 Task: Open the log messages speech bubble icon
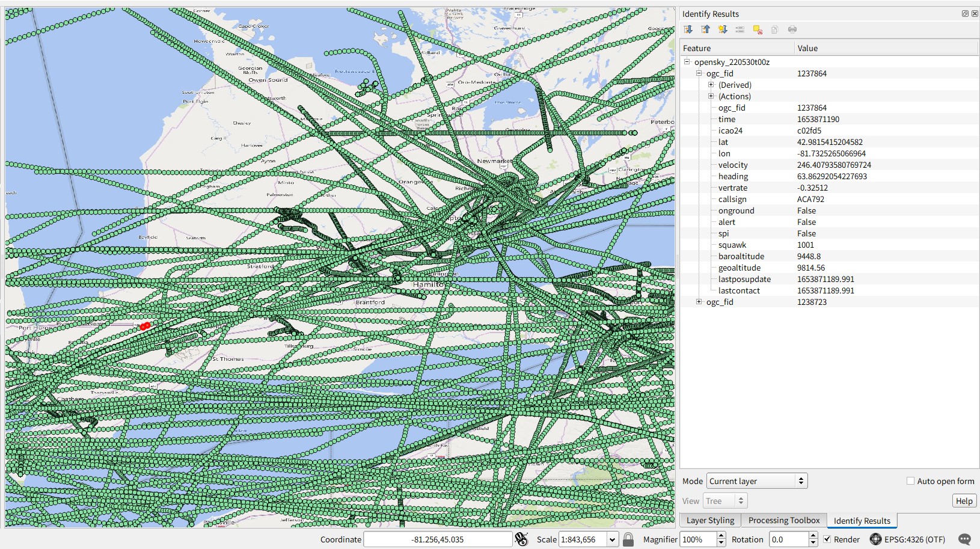(964, 539)
